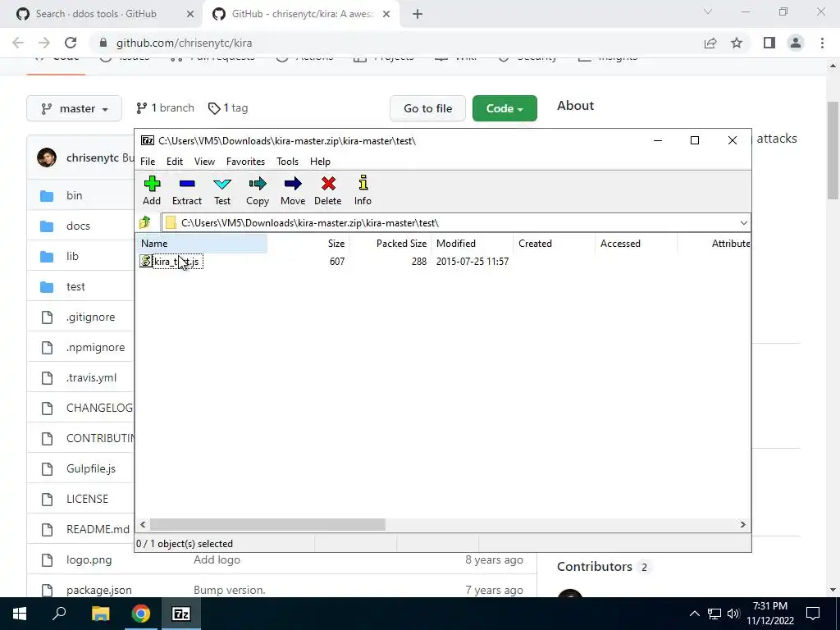Go back in Chrome
The height and width of the screenshot is (630, 840).
(x=18, y=43)
